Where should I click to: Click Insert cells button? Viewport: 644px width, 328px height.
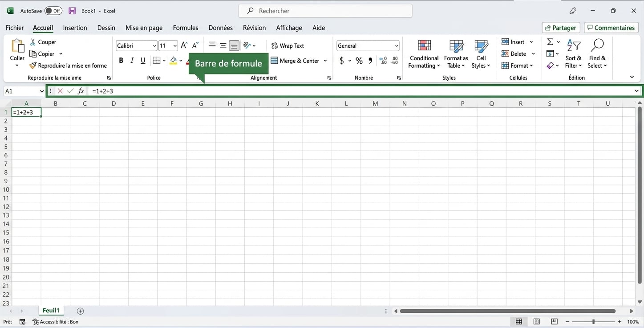pos(513,42)
